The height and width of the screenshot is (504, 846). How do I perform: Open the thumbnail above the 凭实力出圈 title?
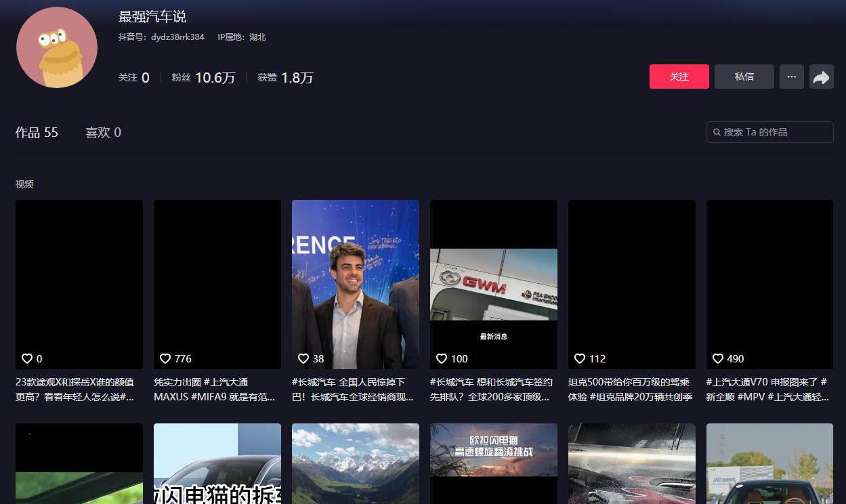[217, 285]
